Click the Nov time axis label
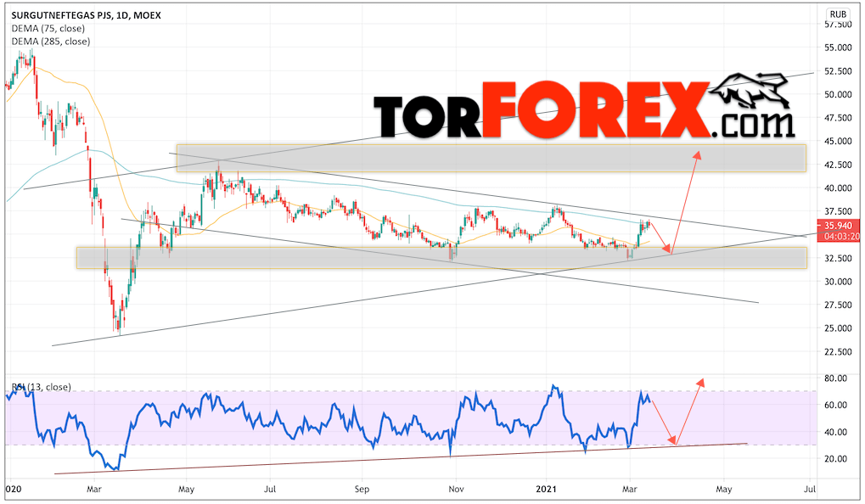Image resolution: width=865 pixels, height=504 pixels. coord(456,489)
